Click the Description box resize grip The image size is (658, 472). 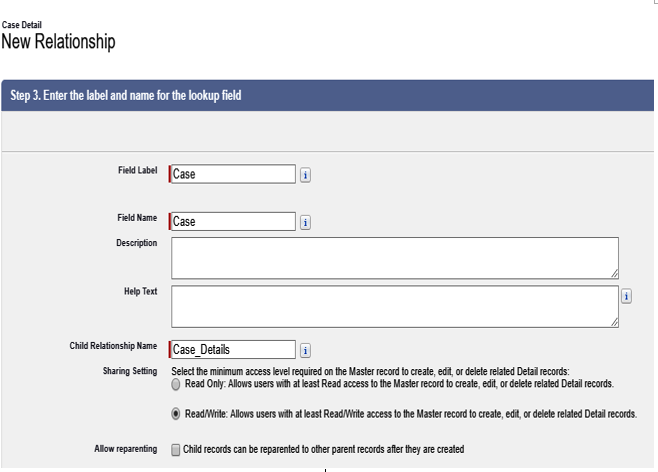(614, 274)
